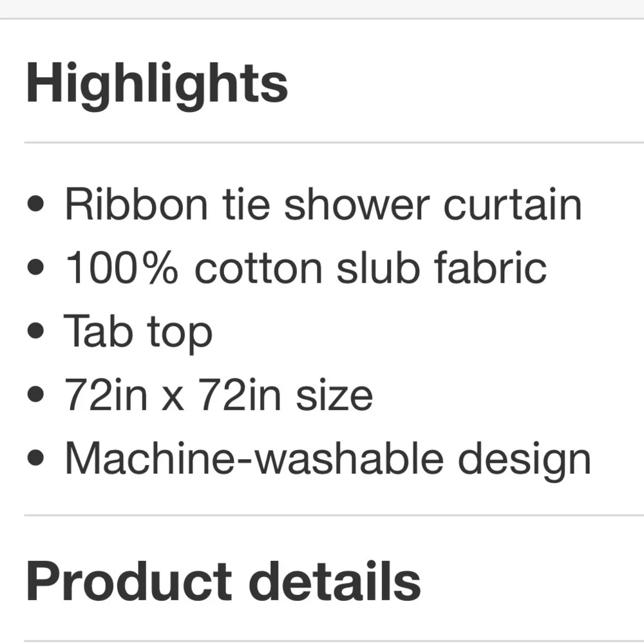Collapse the Highlights section heading
This screenshot has width=644, height=644.
click(x=157, y=84)
